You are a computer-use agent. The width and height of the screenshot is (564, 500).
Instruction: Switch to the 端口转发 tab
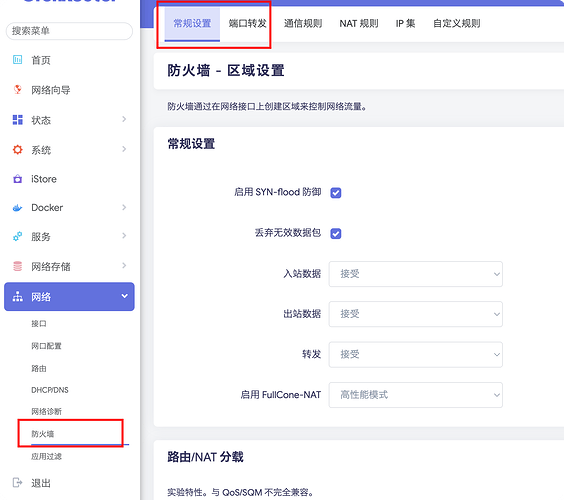247,24
